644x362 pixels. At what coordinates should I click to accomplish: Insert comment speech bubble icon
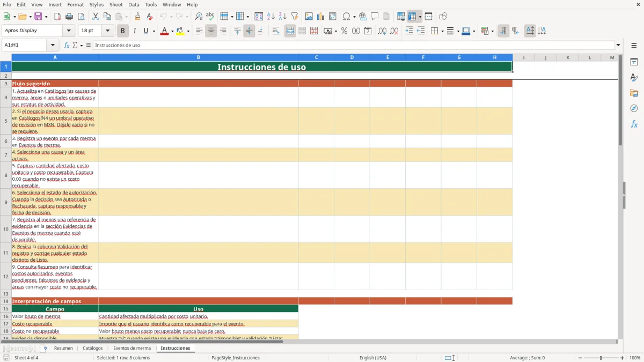click(375, 17)
